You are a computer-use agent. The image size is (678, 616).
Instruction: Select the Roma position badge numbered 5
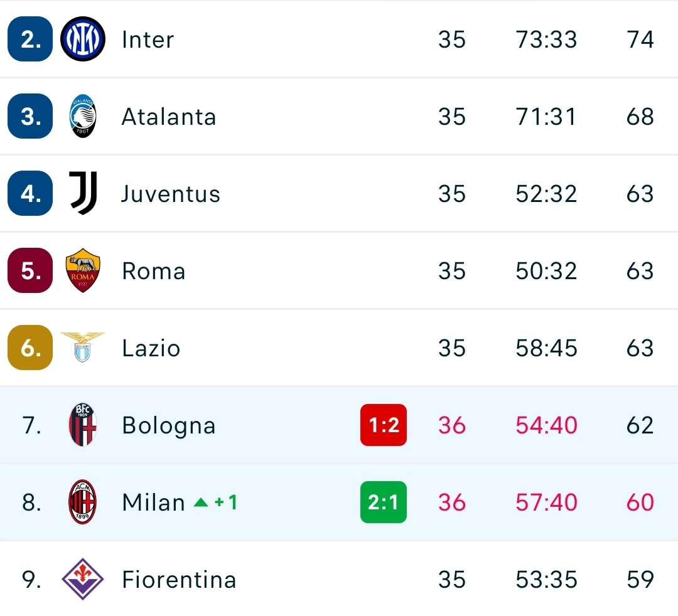point(30,270)
